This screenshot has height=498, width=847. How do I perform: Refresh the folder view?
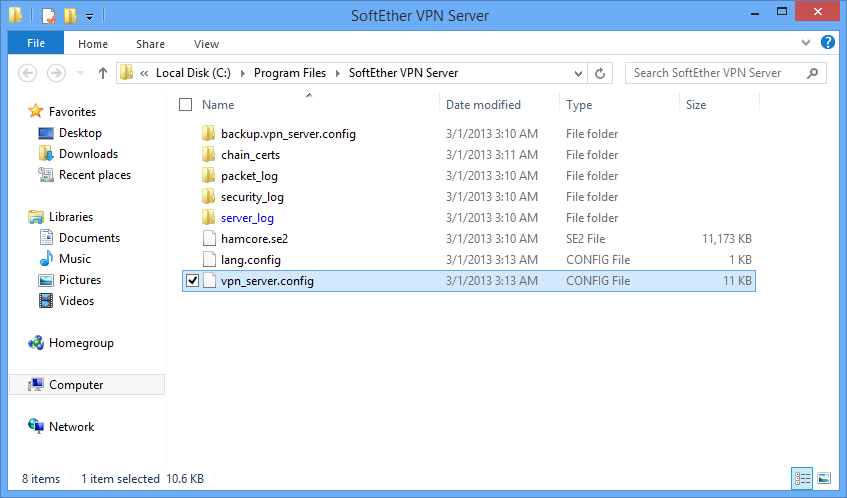pyautogui.click(x=600, y=73)
